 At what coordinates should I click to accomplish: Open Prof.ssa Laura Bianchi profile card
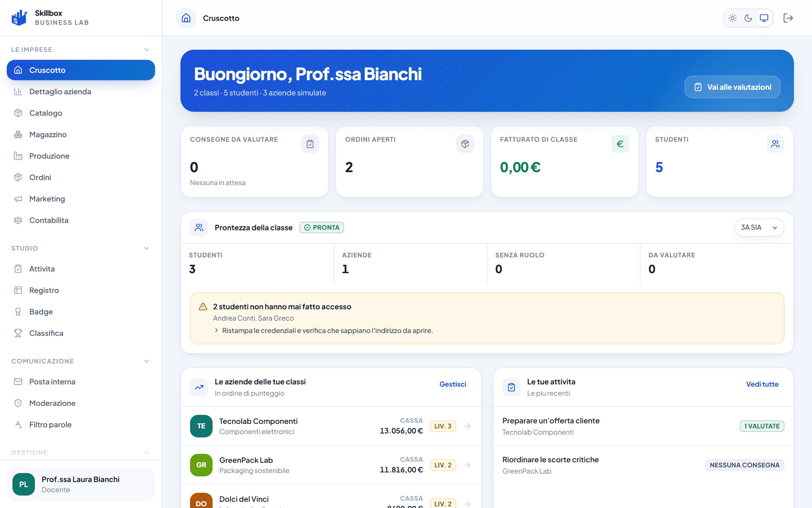[81, 484]
